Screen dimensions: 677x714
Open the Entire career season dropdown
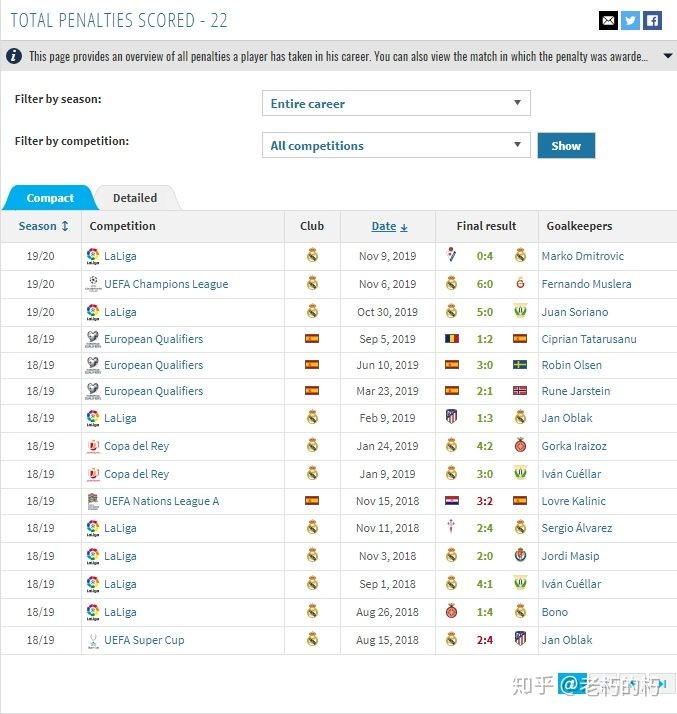396,103
